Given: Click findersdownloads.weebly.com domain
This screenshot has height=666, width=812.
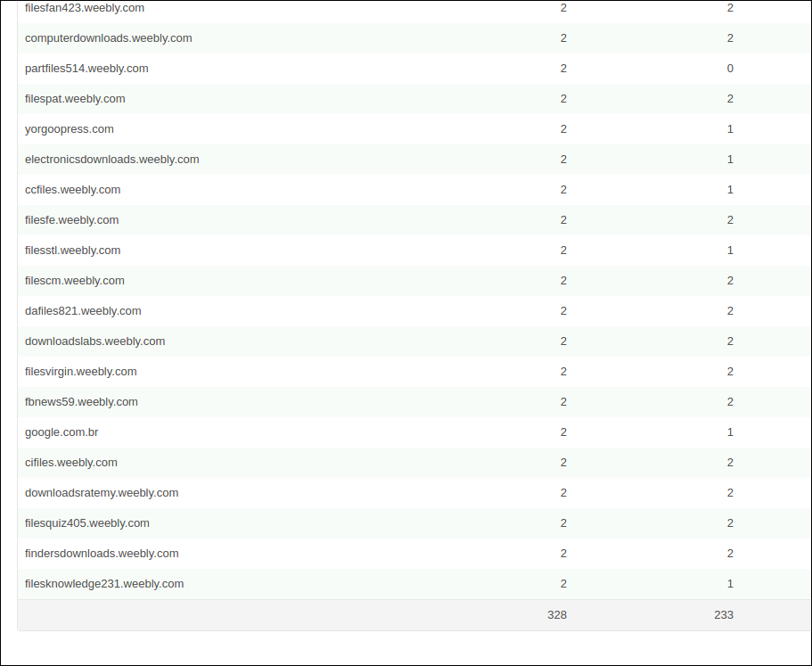Looking at the screenshot, I should 102,554.
